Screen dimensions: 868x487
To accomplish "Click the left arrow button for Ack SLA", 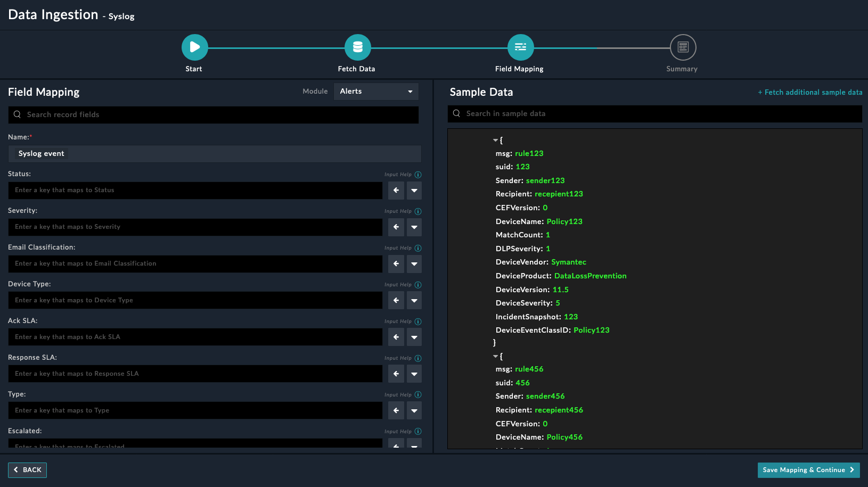I will pos(396,337).
